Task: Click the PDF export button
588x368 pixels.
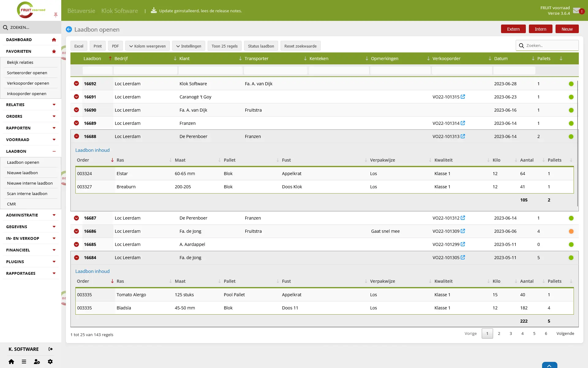Action: (115, 46)
